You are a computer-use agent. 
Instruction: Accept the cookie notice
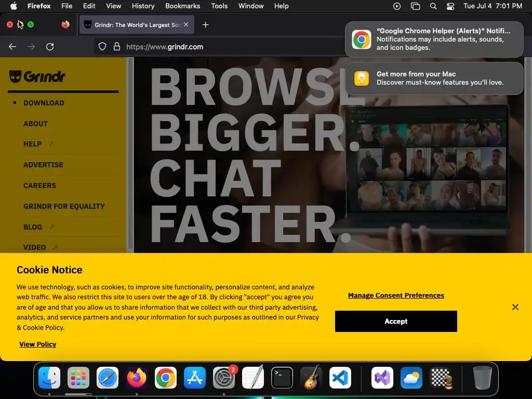[396, 321]
